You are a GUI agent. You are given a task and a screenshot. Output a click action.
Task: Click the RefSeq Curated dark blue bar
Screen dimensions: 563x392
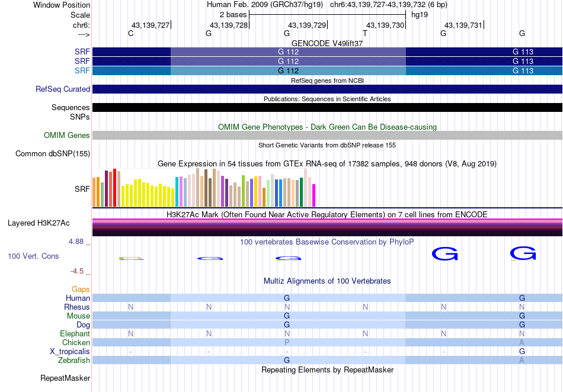[327, 89]
